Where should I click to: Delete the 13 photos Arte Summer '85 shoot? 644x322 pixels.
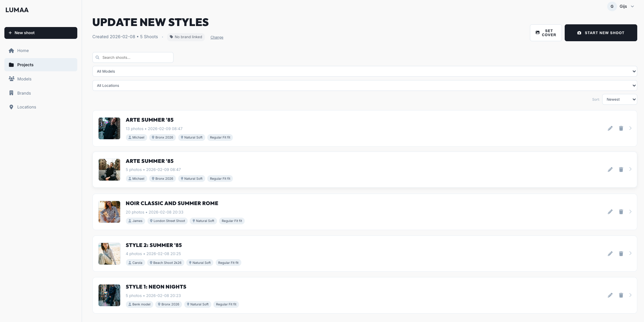click(621, 128)
